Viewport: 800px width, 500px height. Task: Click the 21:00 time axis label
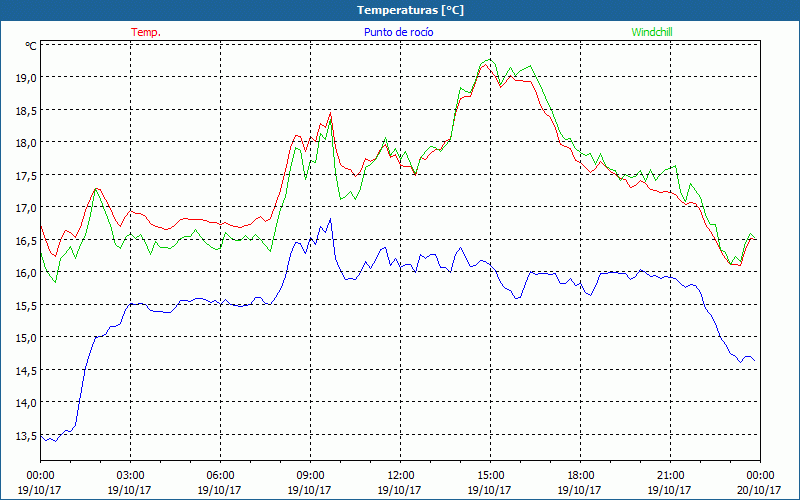[x=670, y=476]
